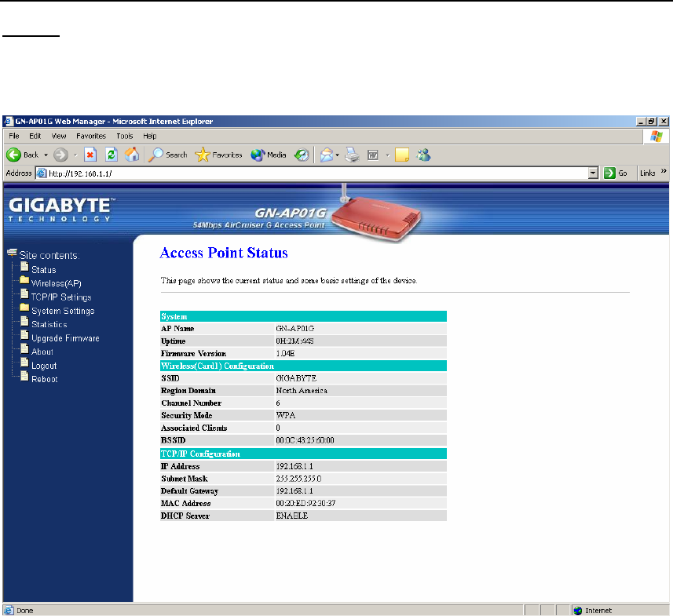
Task: Click the Access Point Status heading
Action: [x=224, y=253]
